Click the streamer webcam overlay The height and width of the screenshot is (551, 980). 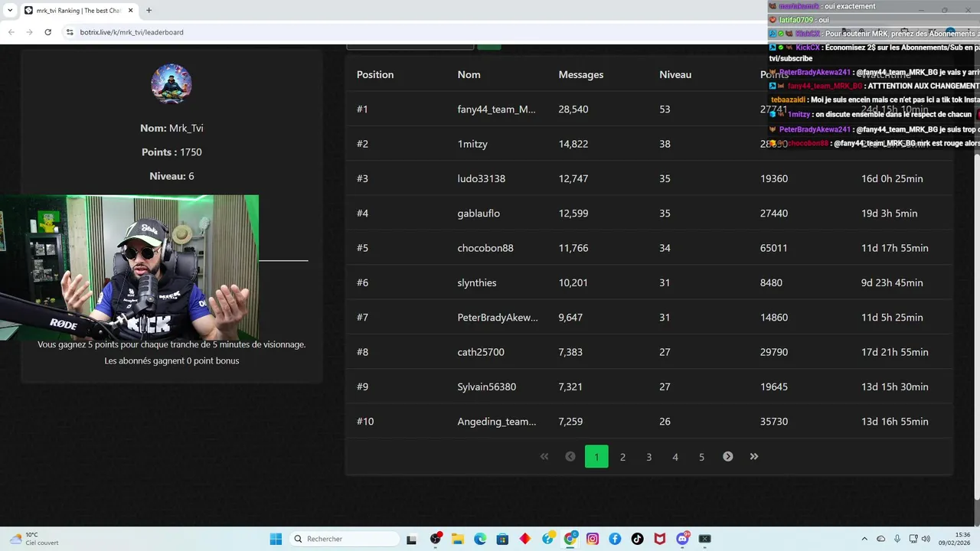[x=129, y=267]
